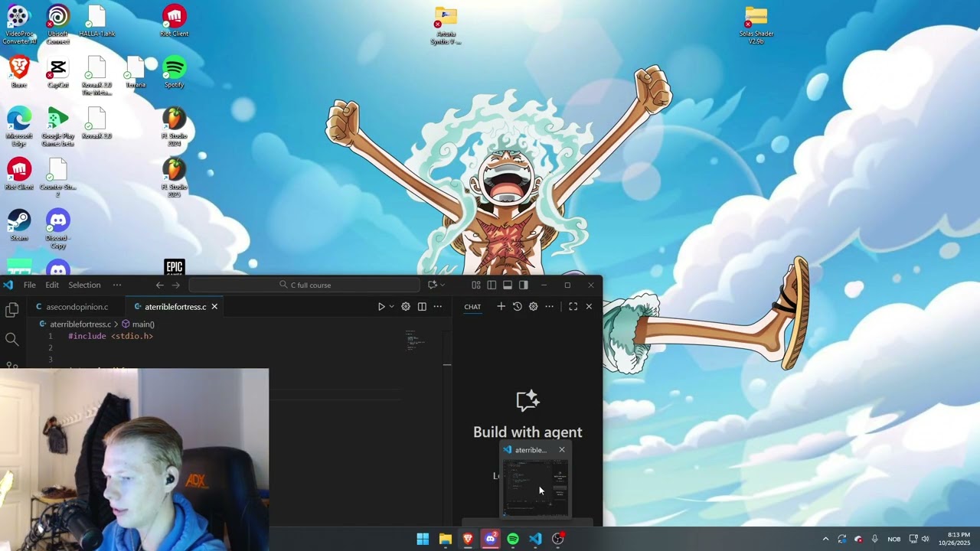Screen dimensions: 980x551
Task: Open the Explorer view in VS Code activity bar
Action: click(11, 310)
